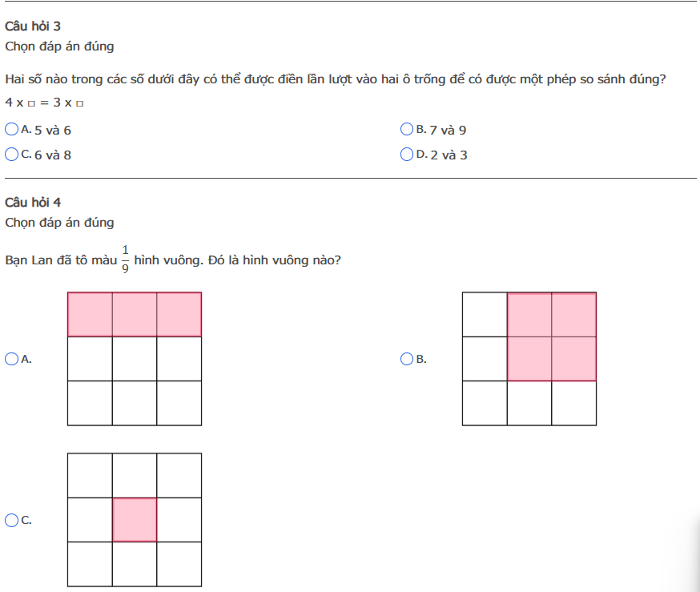Viewport: 700px width, 592px height.
Task: Select radio button for answer 5 và 6
Action: click(12, 129)
